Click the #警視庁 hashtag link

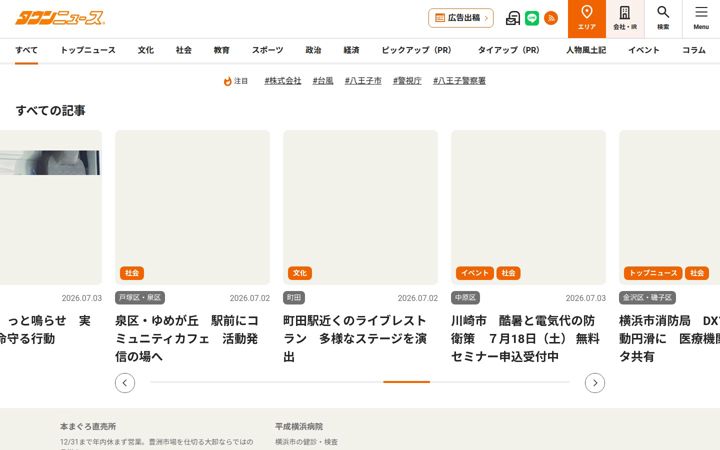pos(407,81)
